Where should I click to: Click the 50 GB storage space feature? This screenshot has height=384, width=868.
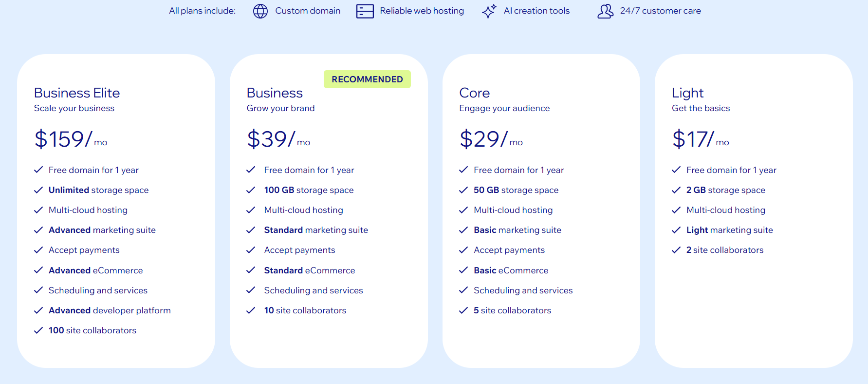coord(516,190)
